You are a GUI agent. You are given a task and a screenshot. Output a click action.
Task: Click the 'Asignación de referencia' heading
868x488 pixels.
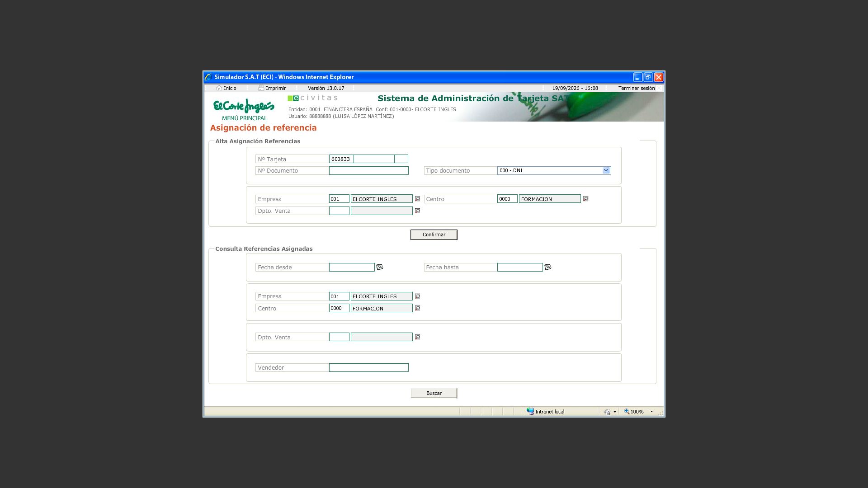[264, 128]
